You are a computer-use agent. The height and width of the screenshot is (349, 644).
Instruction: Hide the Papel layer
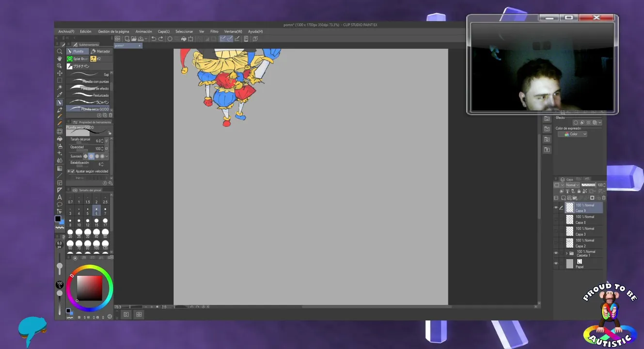(556, 264)
